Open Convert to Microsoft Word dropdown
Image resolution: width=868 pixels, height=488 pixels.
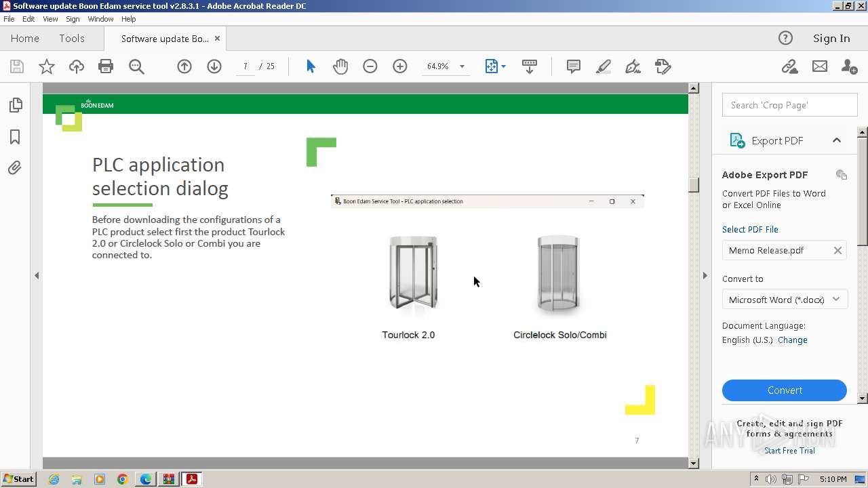(x=785, y=300)
